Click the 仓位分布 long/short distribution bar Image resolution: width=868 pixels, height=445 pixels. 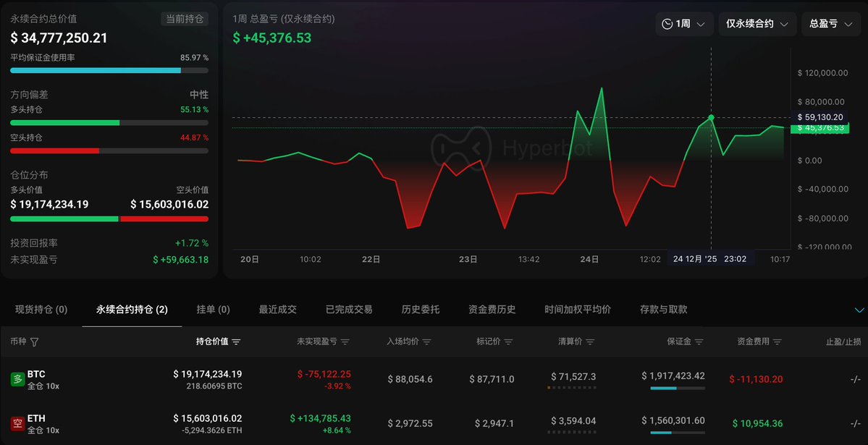109,219
